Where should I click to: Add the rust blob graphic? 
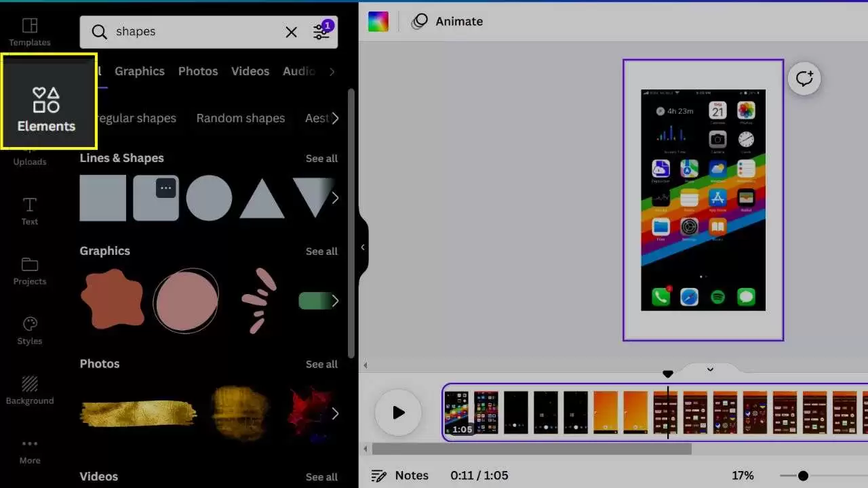pos(112,298)
